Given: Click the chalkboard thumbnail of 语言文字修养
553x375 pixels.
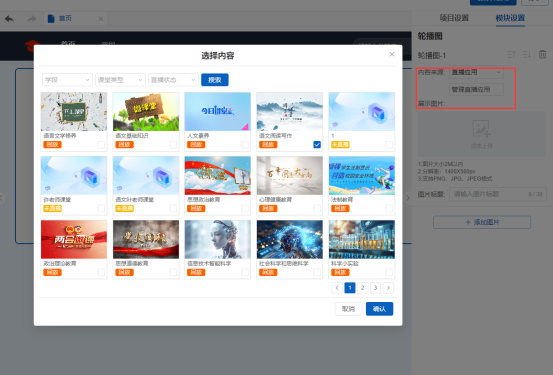Looking at the screenshot, I should tap(74, 112).
